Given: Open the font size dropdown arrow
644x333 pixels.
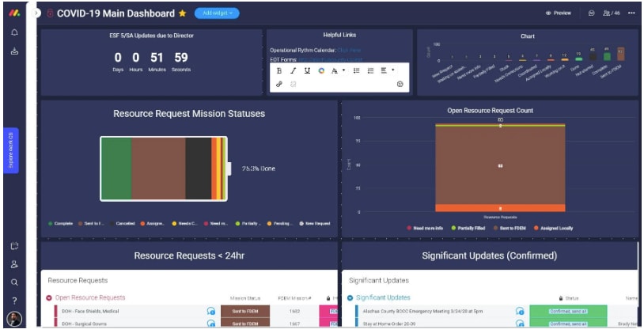Looking at the screenshot, I should click(x=343, y=70).
